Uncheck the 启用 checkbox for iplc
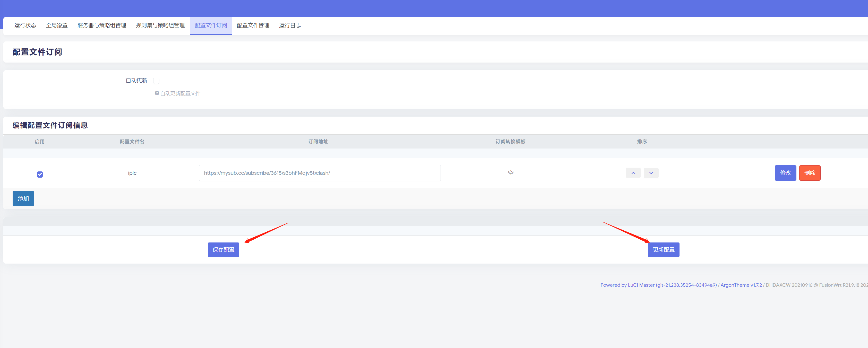 [x=40, y=174]
